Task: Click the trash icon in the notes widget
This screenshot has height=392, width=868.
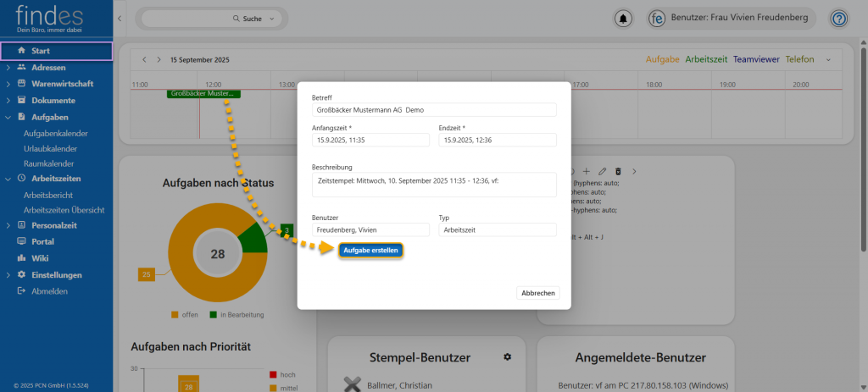Action: pos(618,171)
